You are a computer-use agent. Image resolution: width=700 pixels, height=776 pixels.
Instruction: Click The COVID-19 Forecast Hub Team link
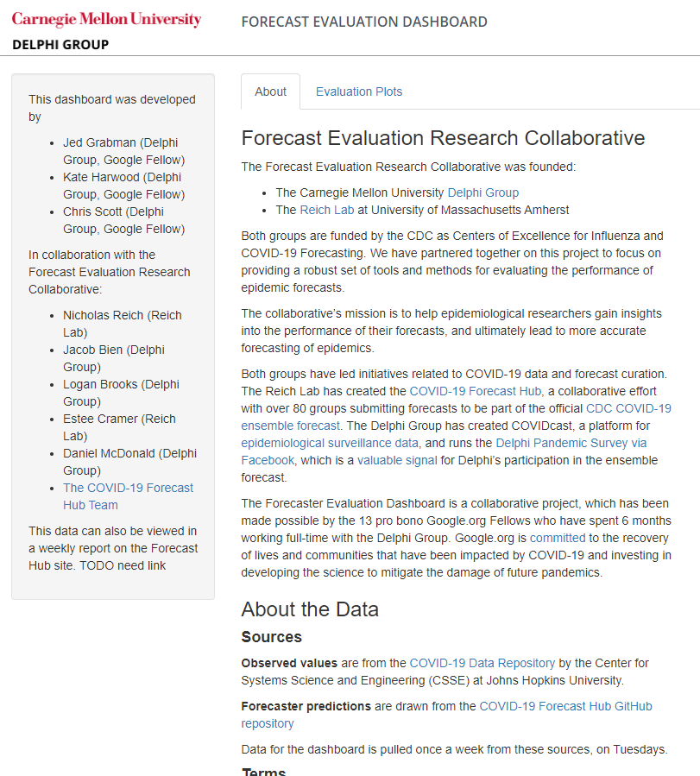[128, 496]
